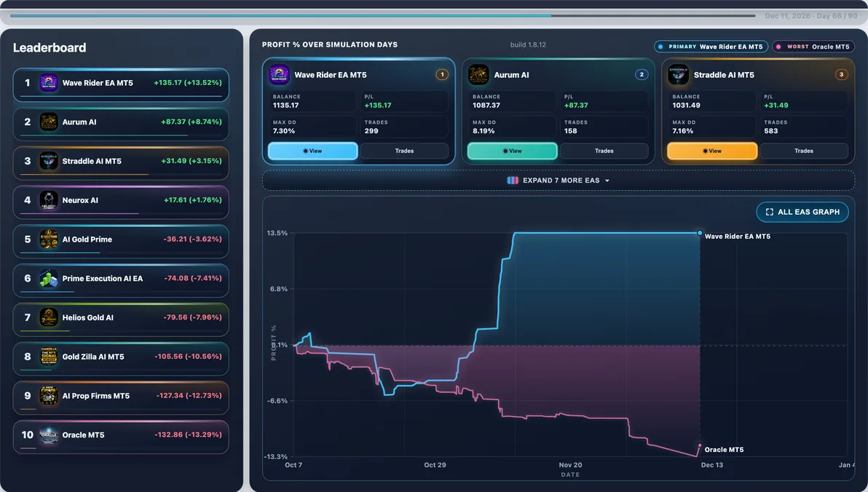Viewport: 868px width, 492px height.
Task: Select Helios Gold AI loss -79.56 (-7.96%)
Action: (x=193, y=317)
